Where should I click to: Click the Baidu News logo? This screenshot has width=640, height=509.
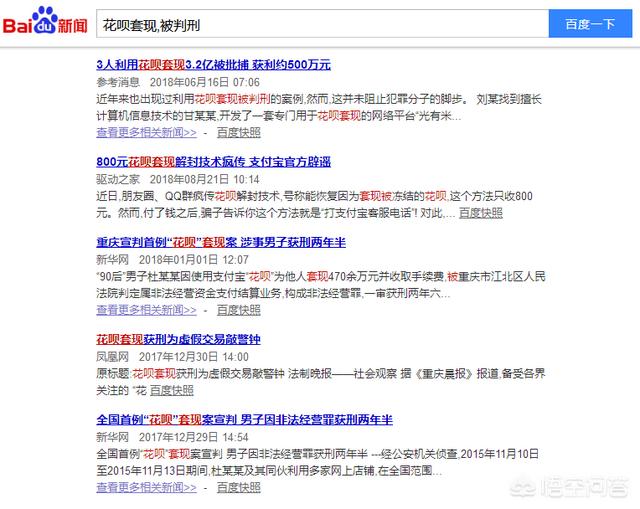tap(45, 22)
